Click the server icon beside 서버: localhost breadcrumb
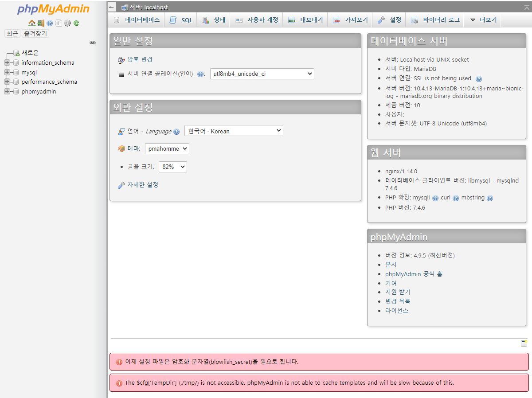 pos(125,7)
